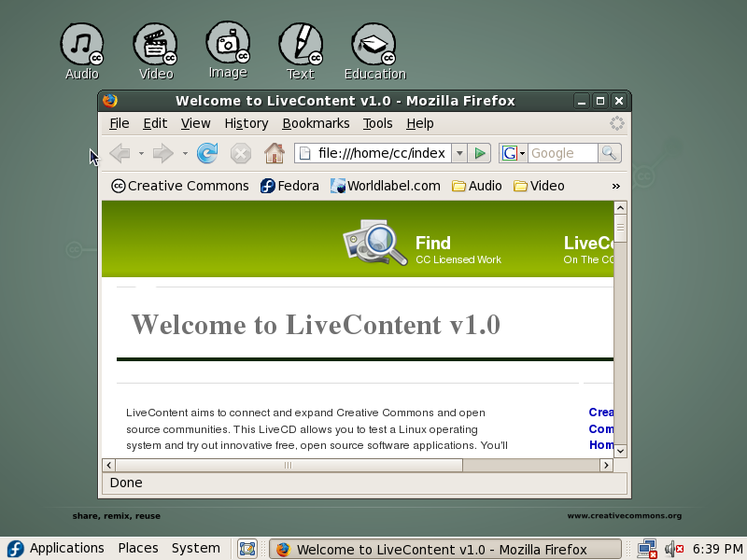Click the Creative Commons Home sidebar link
This screenshot has width=747, height=560.
601,428
